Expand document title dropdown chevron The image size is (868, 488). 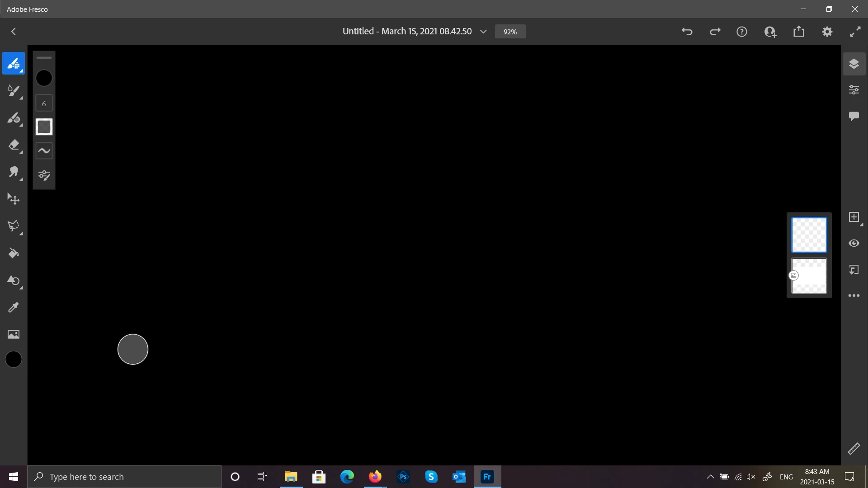(x=483, y=32)
